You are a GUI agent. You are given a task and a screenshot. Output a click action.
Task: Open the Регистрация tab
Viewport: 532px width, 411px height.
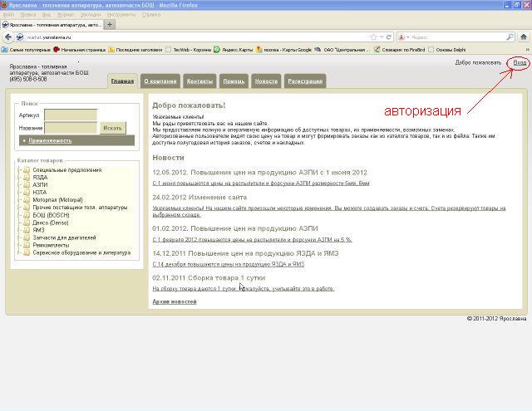[x=304, y=81]
